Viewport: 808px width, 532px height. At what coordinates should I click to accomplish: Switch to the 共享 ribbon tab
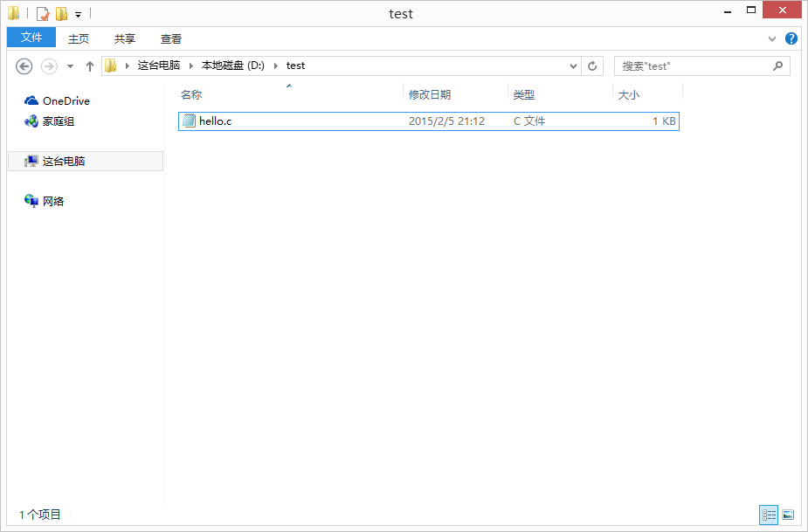pos(125,38)
